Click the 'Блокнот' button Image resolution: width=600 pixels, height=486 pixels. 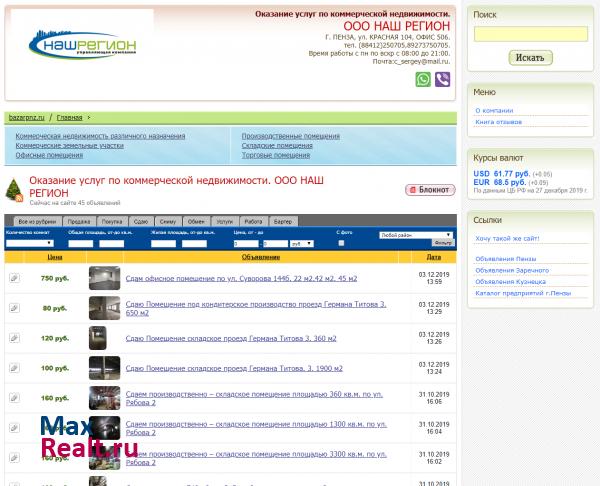click(430, 190)
